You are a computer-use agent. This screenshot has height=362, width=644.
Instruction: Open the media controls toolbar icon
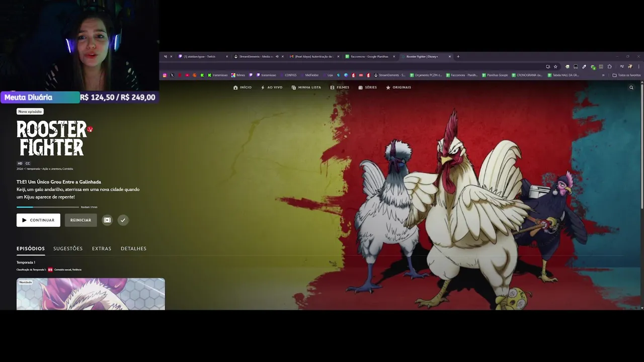coord(622,66)
